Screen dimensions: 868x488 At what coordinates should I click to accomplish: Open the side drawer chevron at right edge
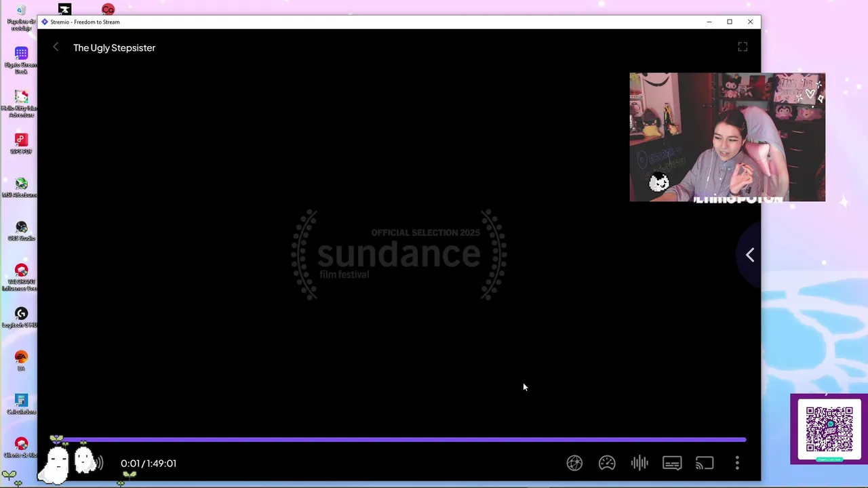[x=750, y=255]
